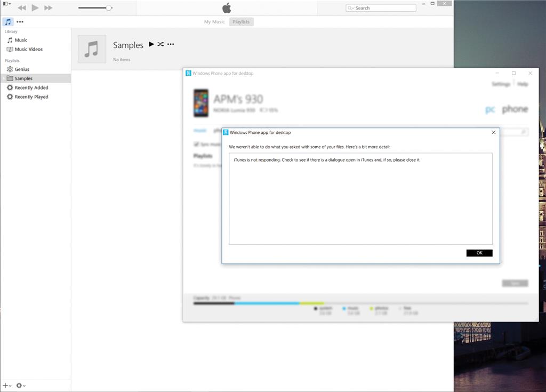Click the Genius atom icon
The image size is (546, 392).
point(10,69)
